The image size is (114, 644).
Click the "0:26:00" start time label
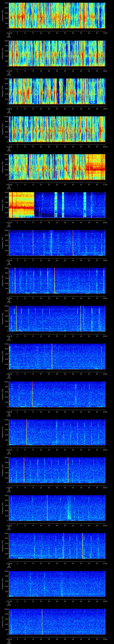9,412
